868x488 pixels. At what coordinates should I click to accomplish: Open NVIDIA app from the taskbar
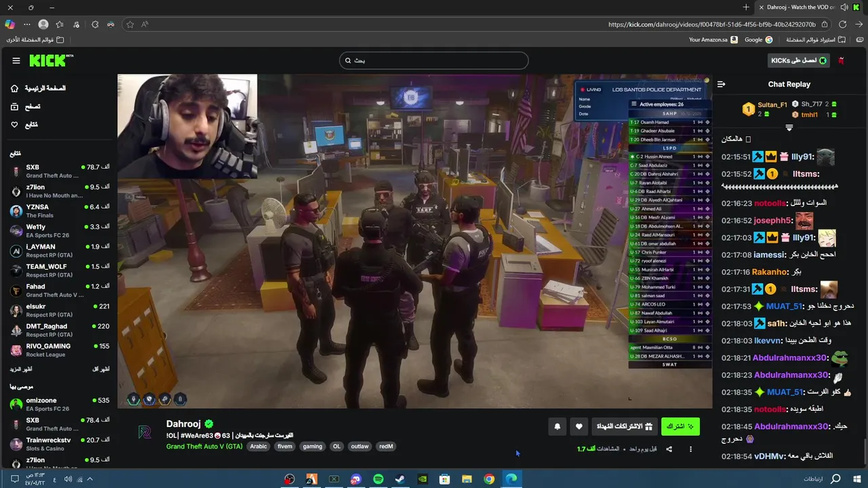(422, 479)
